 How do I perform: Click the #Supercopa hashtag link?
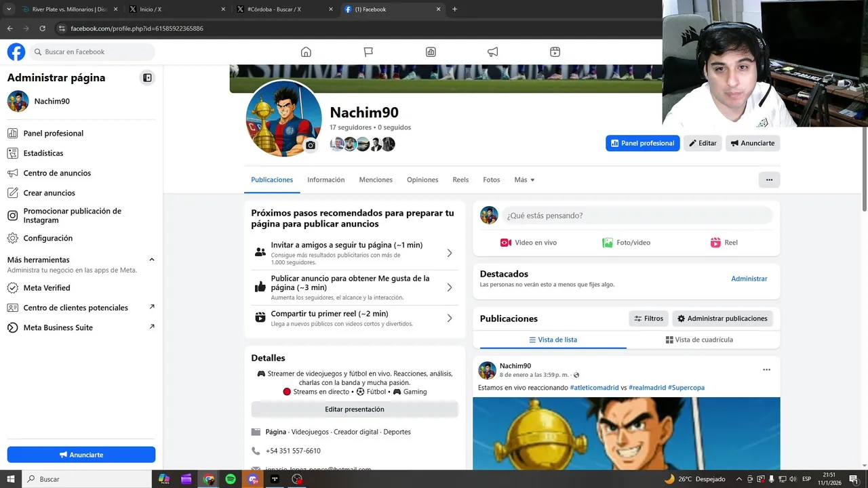coord(686,388)
